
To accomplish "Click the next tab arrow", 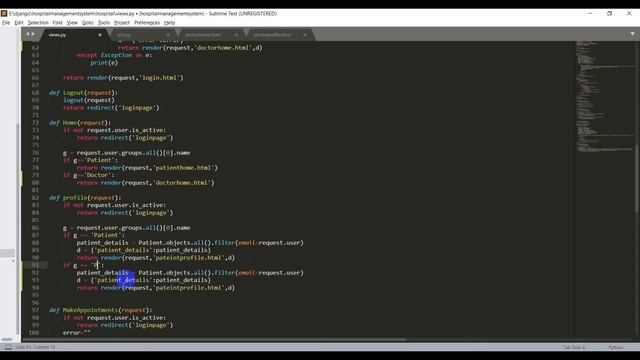I will tap(33, 34).
